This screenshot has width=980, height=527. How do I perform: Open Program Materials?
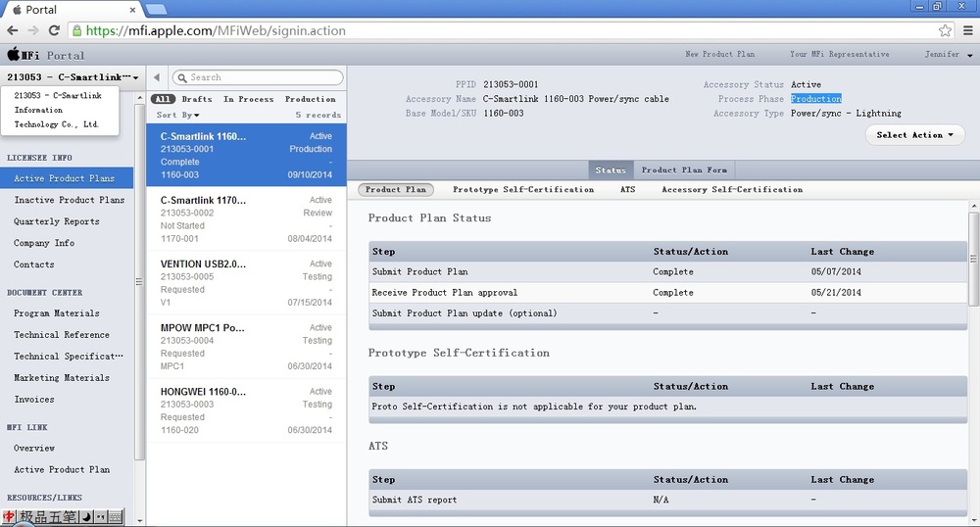coord(56,312)
